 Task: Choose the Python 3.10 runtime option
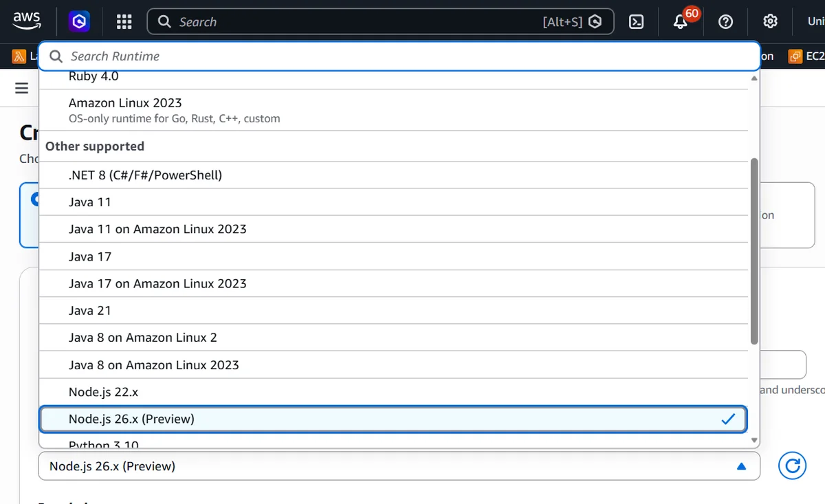[393, 441]
